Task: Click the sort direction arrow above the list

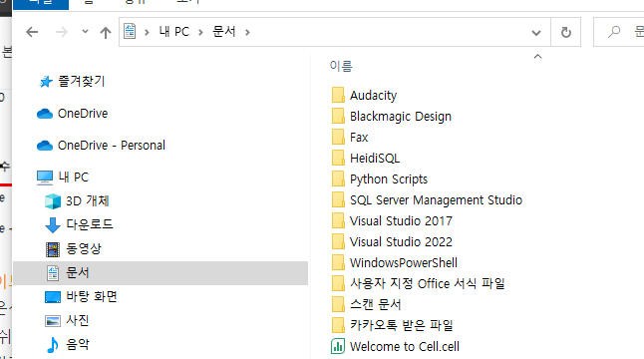Action: [537, 56]
